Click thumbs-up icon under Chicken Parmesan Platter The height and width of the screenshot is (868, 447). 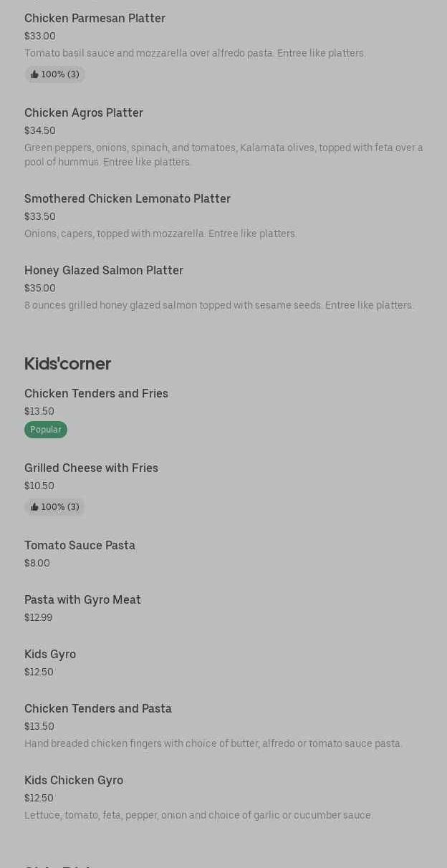[x=34, y=74]
